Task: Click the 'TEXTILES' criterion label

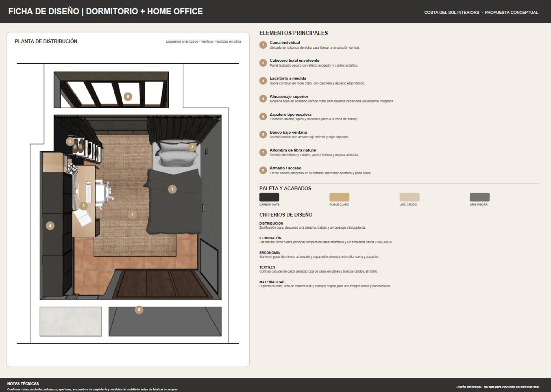Action: [267, 267]
